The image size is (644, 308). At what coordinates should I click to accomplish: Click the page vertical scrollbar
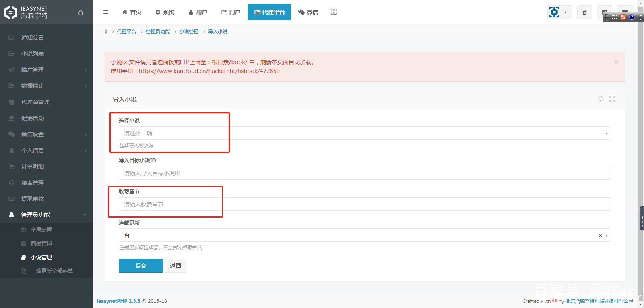click(640, 154)
